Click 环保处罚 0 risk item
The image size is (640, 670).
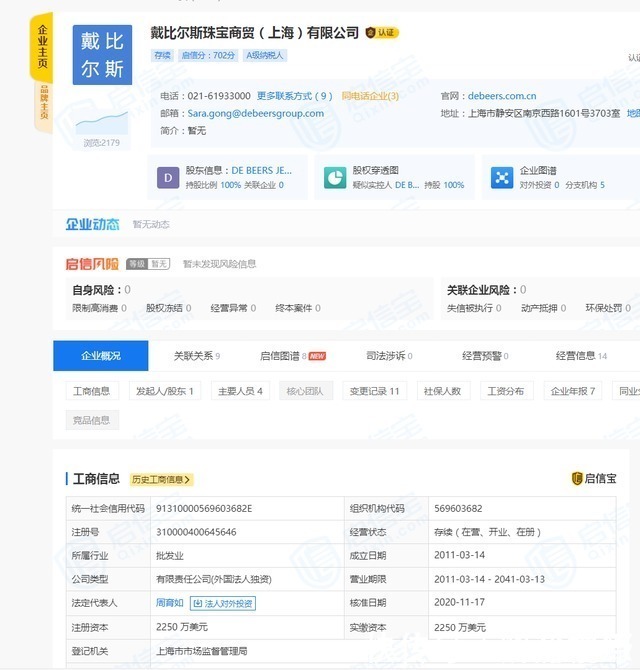[608, 308]
